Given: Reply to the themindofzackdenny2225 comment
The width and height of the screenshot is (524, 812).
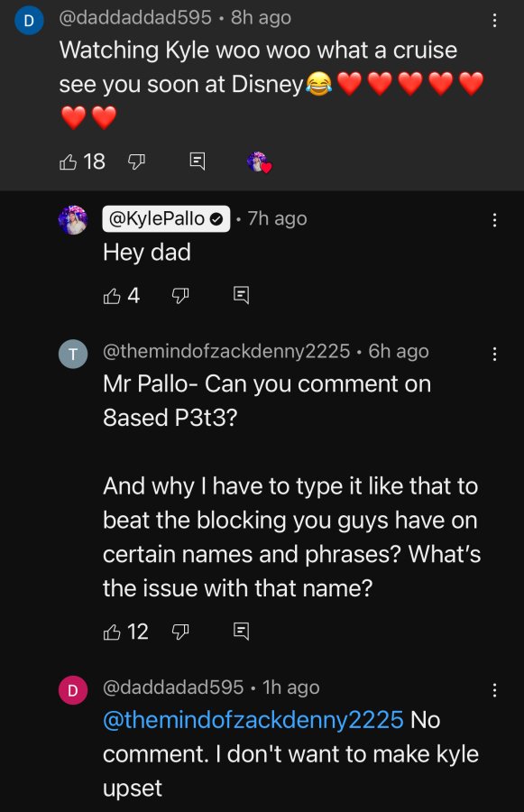Looking at the screenshot, I should [x=242, y=632].
